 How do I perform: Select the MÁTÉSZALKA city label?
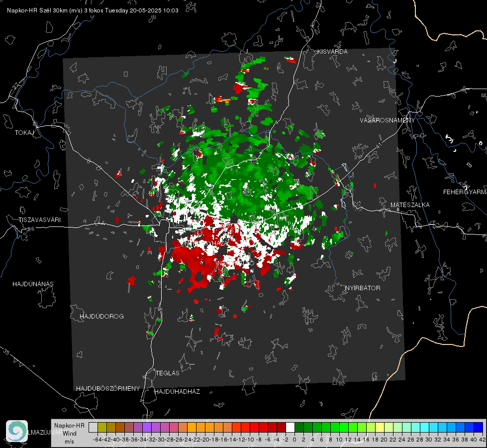click(x=410, y=205)
